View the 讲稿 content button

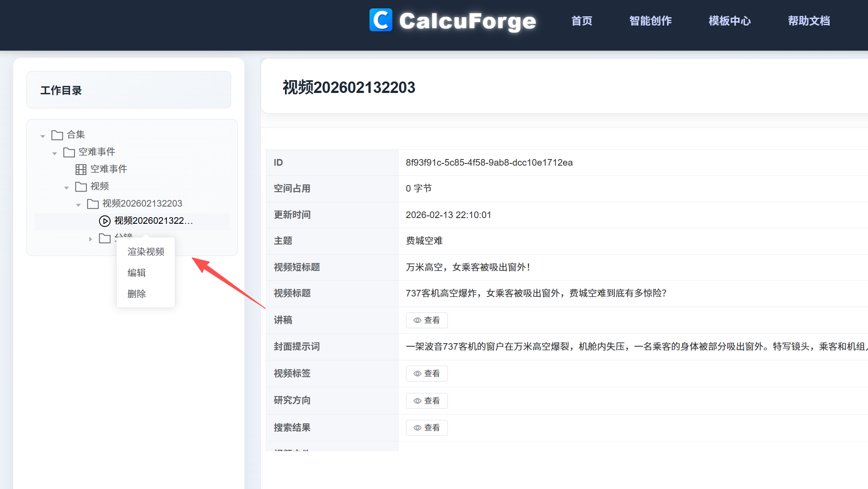point(426,320)
